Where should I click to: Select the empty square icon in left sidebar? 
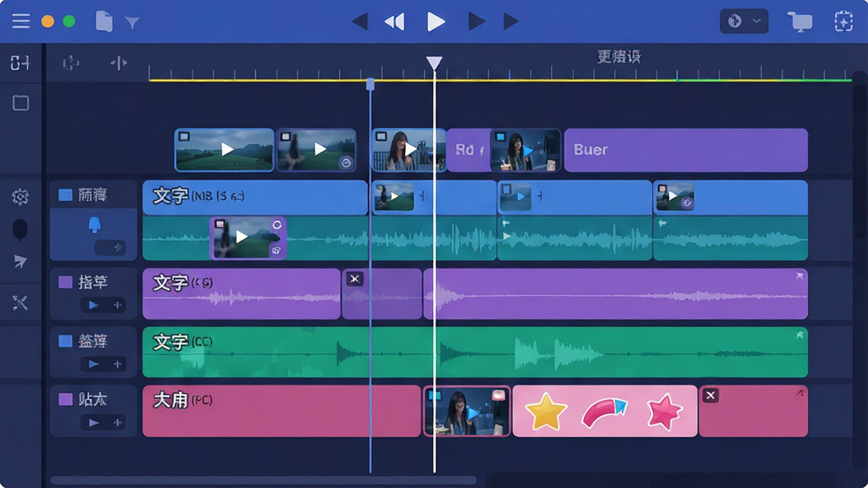click(20, 103)
